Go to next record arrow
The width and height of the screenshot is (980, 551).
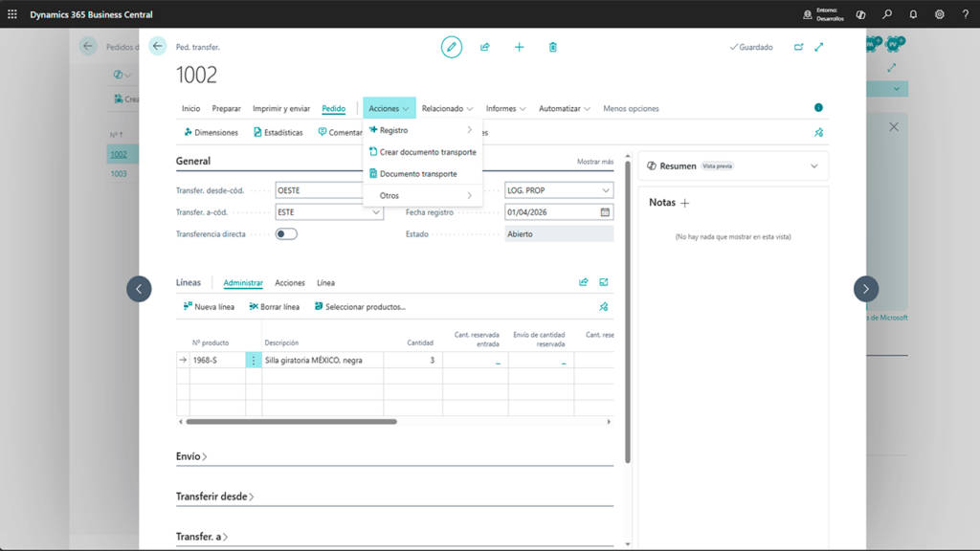[865, 289]
